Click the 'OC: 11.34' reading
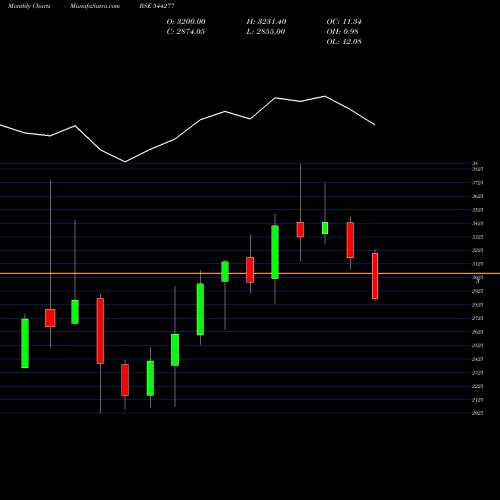The width and height of the screenshot is (500, 500). pos(344,22)
